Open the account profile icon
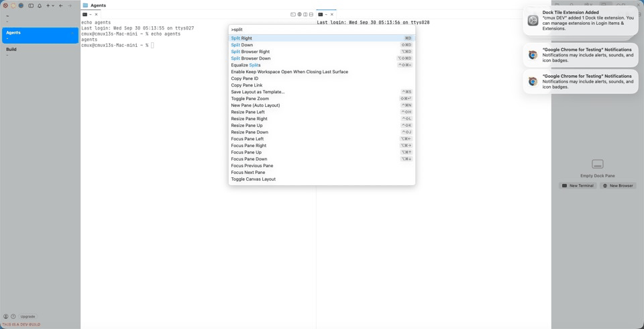This screenshot has width=644, height=329. click(x=6, y=317)
